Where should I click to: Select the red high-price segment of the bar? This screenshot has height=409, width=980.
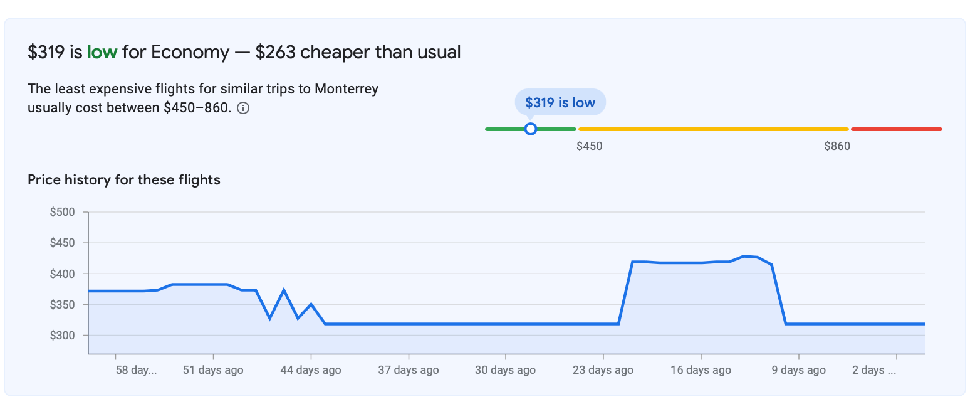(x=896, y=129)
